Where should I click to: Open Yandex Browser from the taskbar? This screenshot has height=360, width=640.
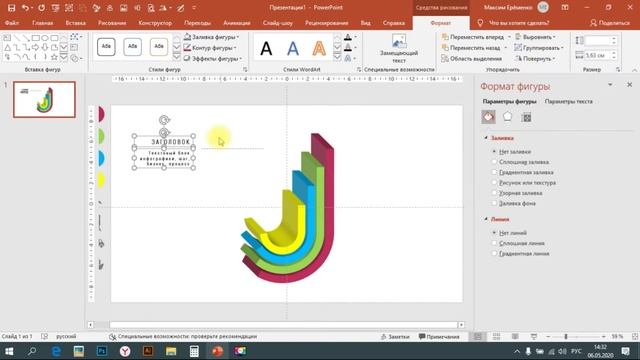coord(125,351)
